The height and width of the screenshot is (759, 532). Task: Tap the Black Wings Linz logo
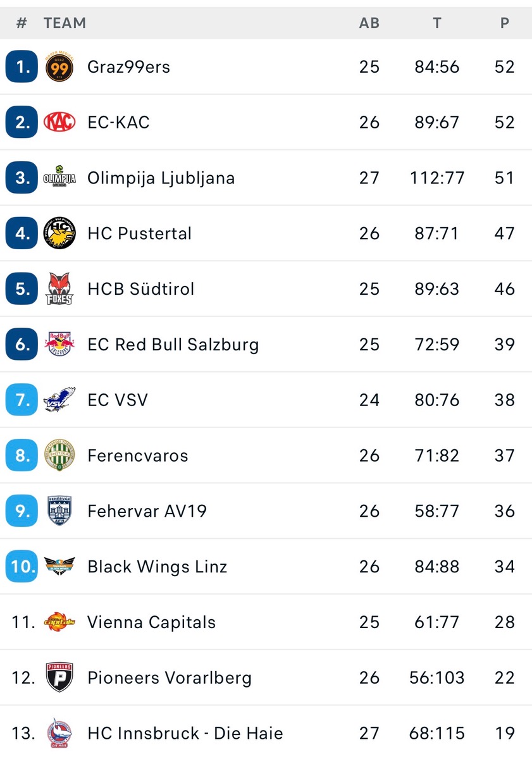tap(59, 567)
